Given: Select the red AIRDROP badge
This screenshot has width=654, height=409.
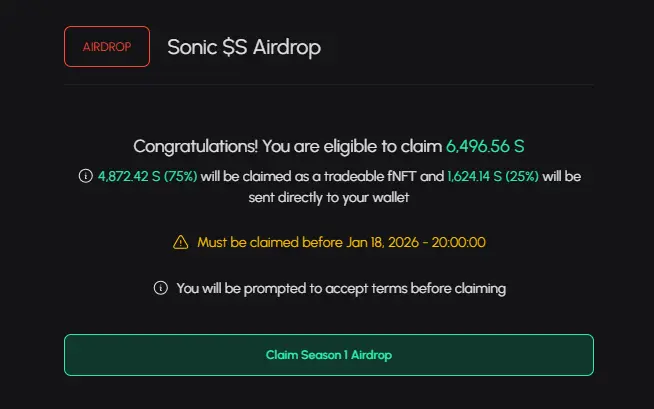Looking at the screenshot, I should tap(107, 46).
